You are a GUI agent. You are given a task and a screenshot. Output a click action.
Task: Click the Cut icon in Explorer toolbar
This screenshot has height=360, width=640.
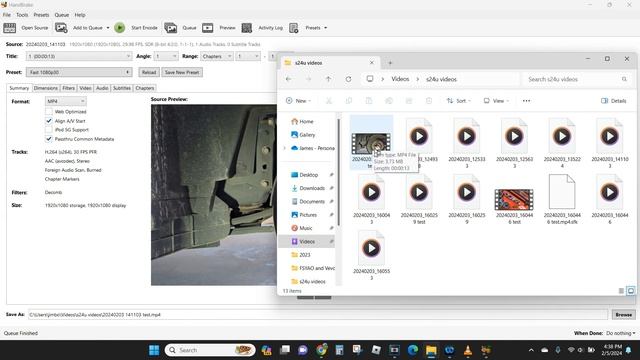pos(329,101)
